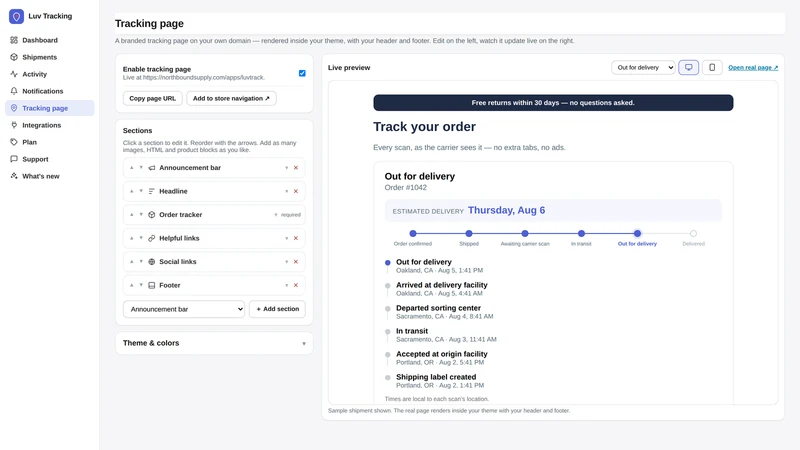Click the free returns announcement banner

553,103
